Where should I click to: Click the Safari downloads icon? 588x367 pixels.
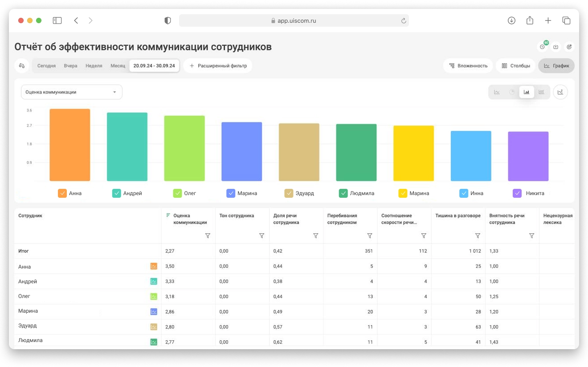(511, 20)
